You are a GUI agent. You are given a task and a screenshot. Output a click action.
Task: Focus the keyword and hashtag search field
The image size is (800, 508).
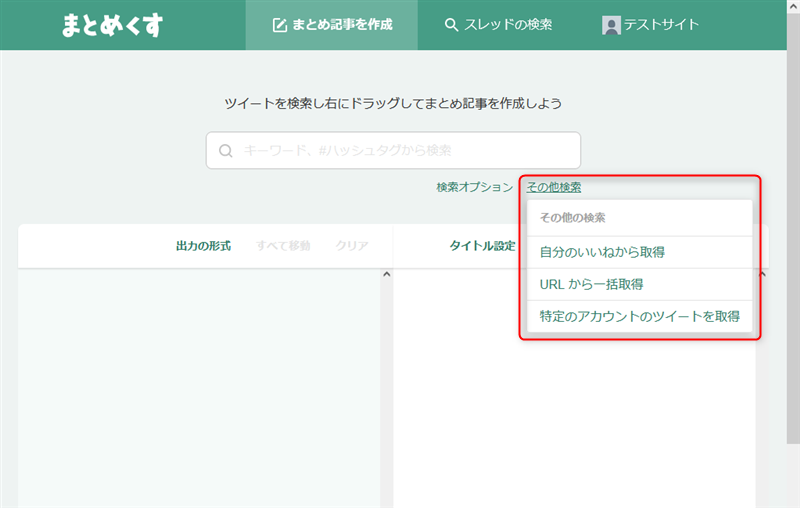[393, 150]
